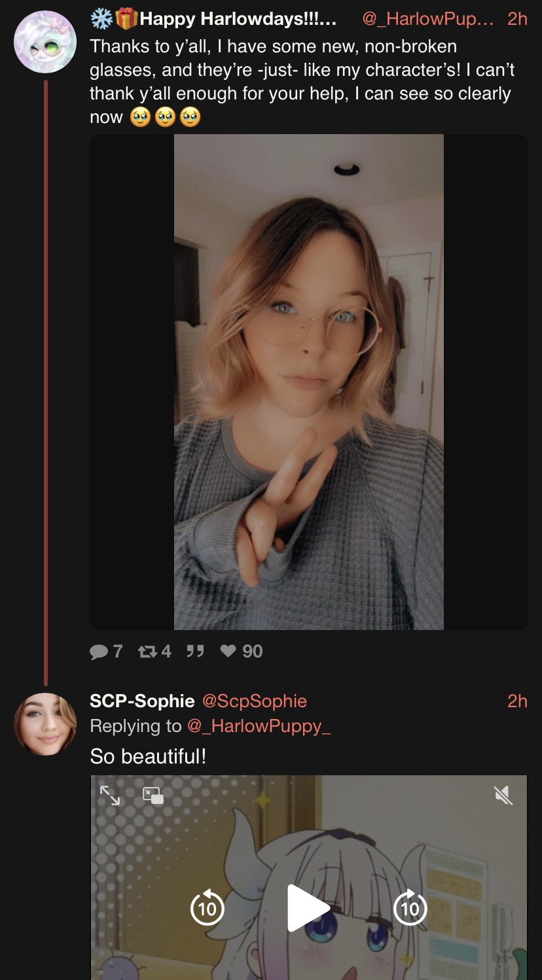
Task: Open SCP-Sophie's profile picture
Action: 45,724
